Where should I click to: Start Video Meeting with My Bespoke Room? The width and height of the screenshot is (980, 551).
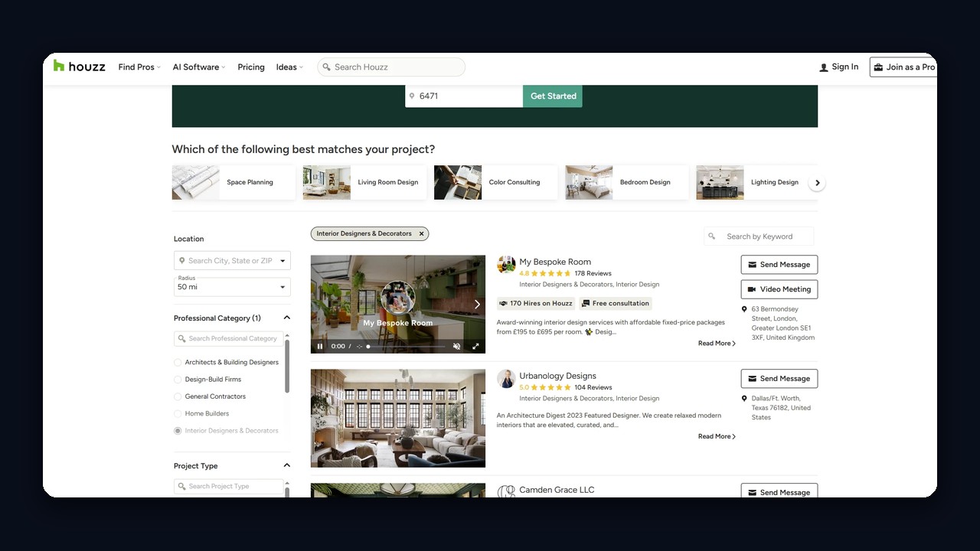point(779,289)
